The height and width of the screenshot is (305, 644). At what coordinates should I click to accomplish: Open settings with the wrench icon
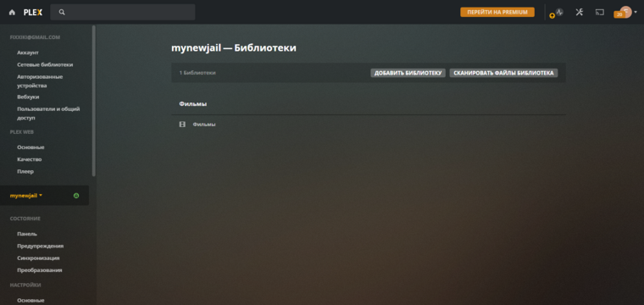tap(579, 12)
